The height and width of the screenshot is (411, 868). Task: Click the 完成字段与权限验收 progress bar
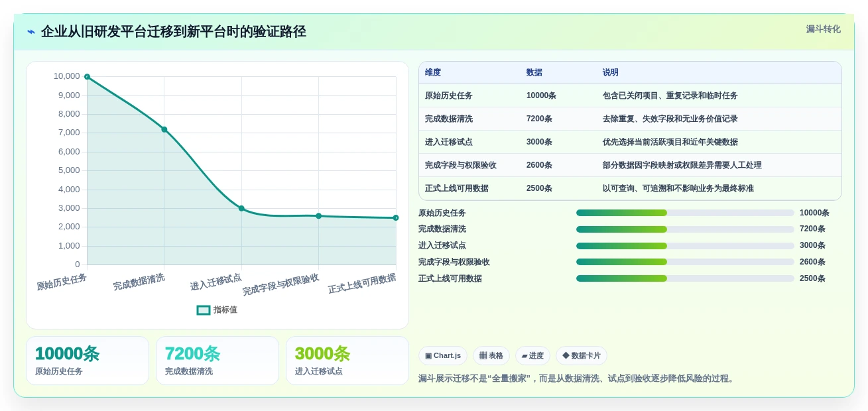685,262
